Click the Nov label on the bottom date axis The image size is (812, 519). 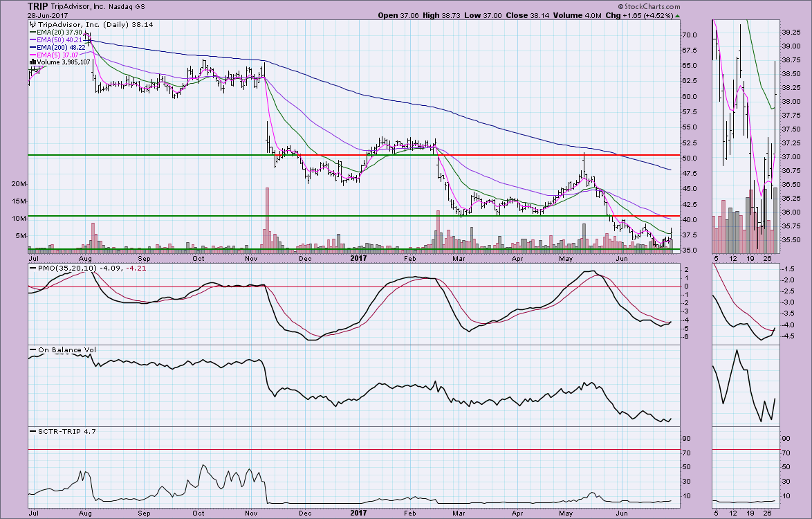click(251, 512)
